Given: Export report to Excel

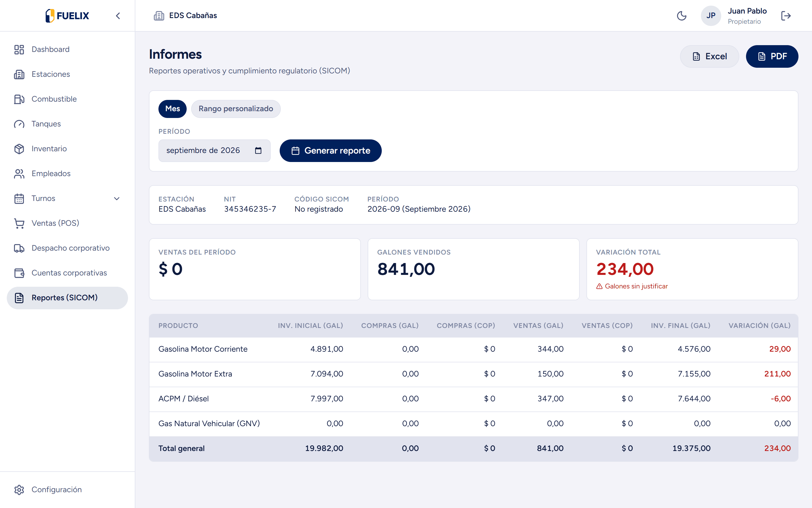Looking at the screenshot, I should 709,56.
